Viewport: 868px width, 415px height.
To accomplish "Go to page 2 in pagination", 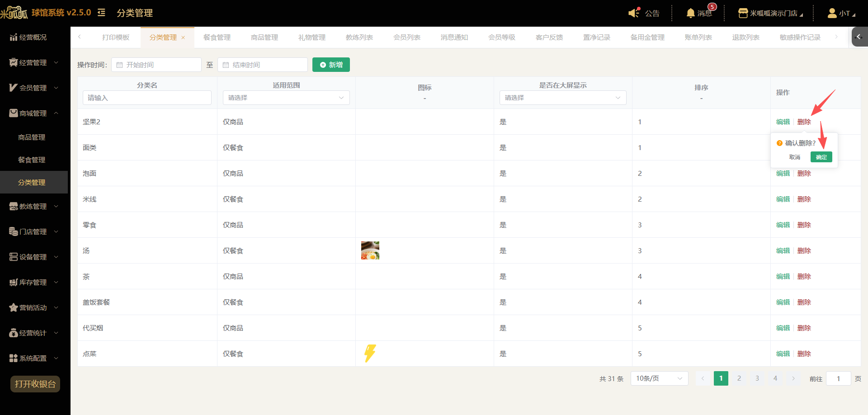I will click(739, 378).
